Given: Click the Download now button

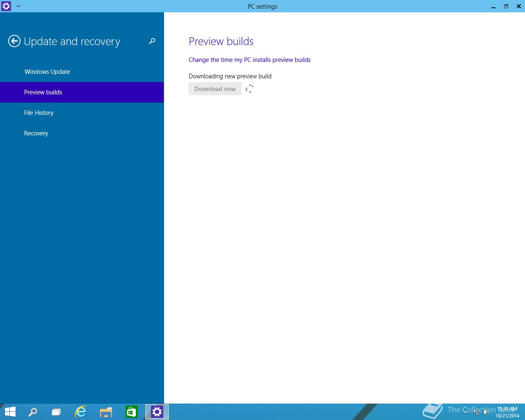Looking at the screenshot, I should pos(215,89).
